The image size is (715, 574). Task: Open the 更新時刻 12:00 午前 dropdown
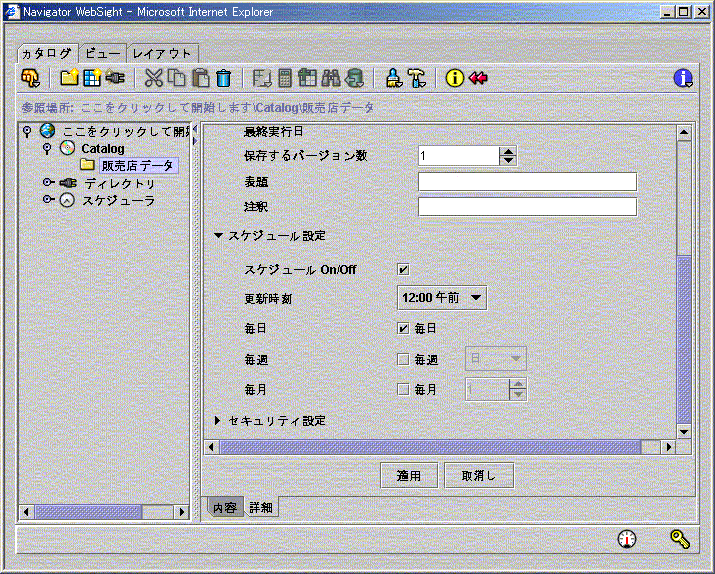[x=442, y=298]
